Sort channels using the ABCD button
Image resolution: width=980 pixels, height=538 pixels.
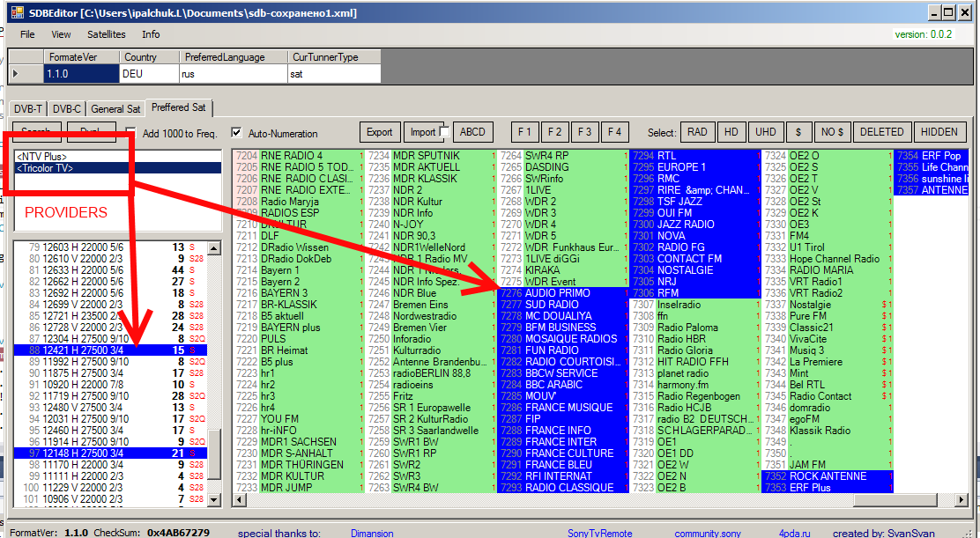coord(473,132)
